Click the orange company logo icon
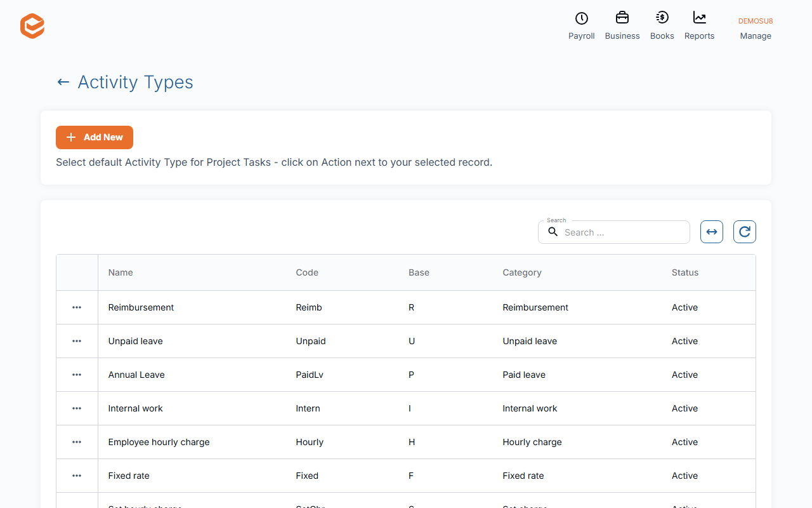Image resolution: width=812 pixels, height=508 pixels. click(32, 27)
